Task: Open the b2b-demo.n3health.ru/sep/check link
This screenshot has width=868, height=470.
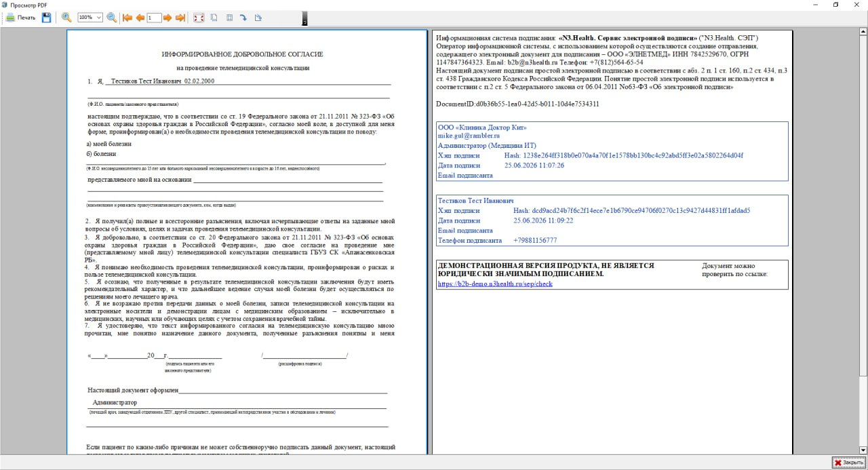Action: pyautogui.click(x=495, y=284)
